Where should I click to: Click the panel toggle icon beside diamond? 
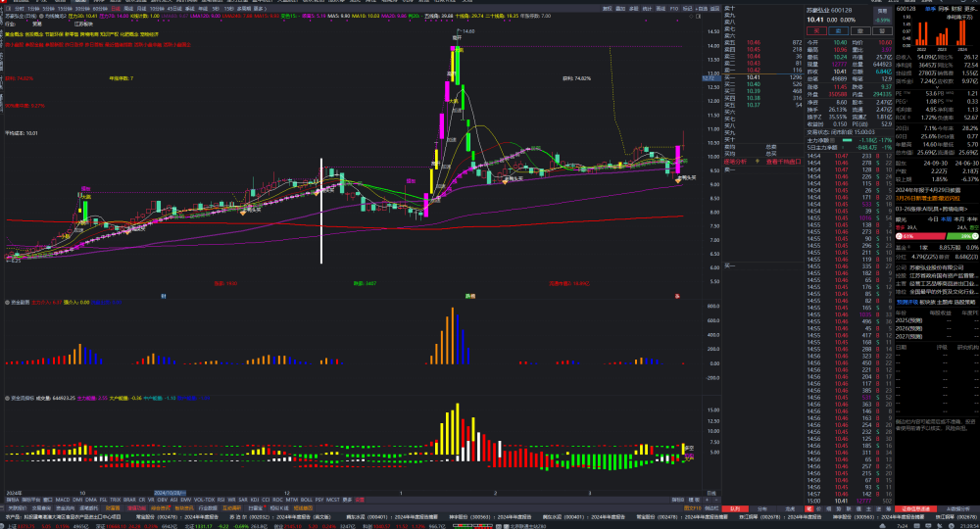pos(698,17)
